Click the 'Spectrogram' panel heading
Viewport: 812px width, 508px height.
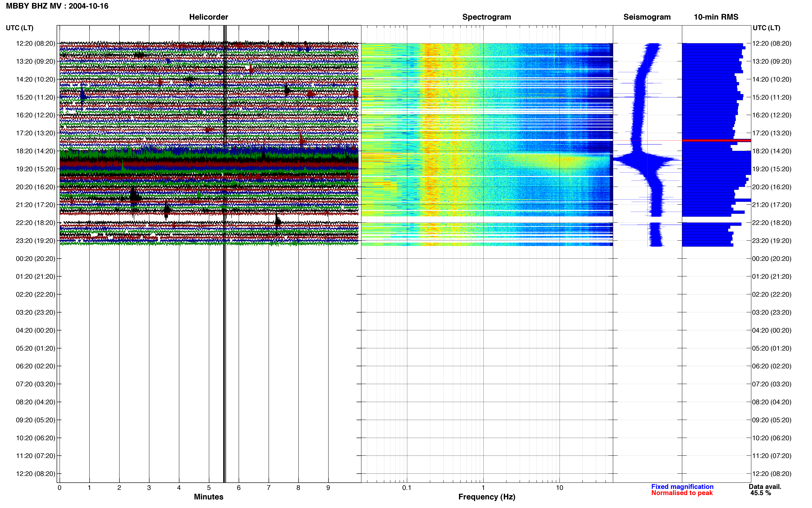coord(487,17)
